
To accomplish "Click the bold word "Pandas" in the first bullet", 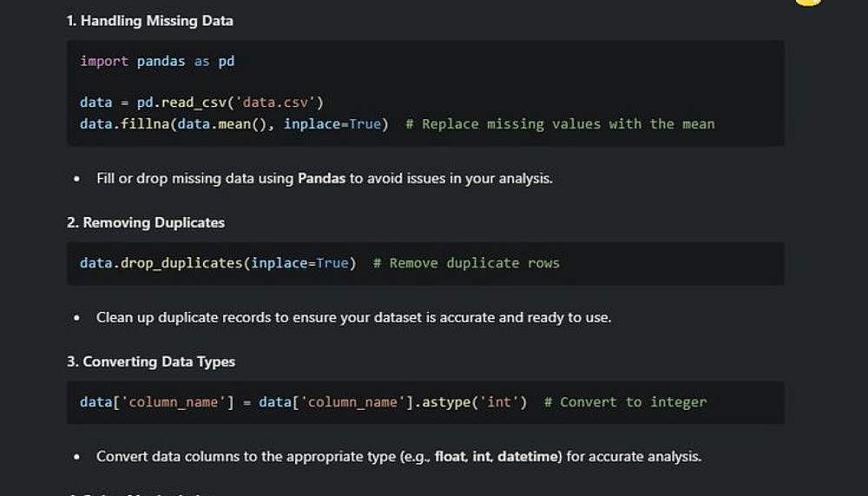I will click(x=322, y=178).
